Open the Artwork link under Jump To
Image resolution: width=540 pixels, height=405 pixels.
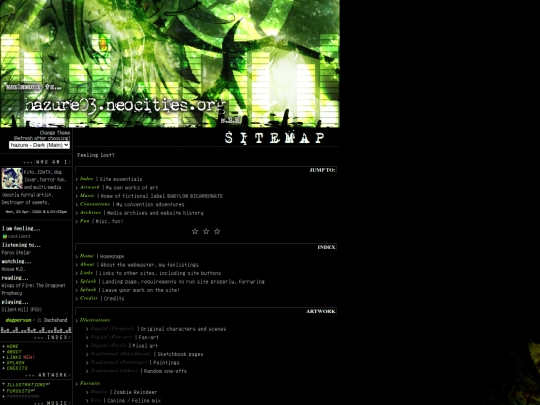pos(90,187)
